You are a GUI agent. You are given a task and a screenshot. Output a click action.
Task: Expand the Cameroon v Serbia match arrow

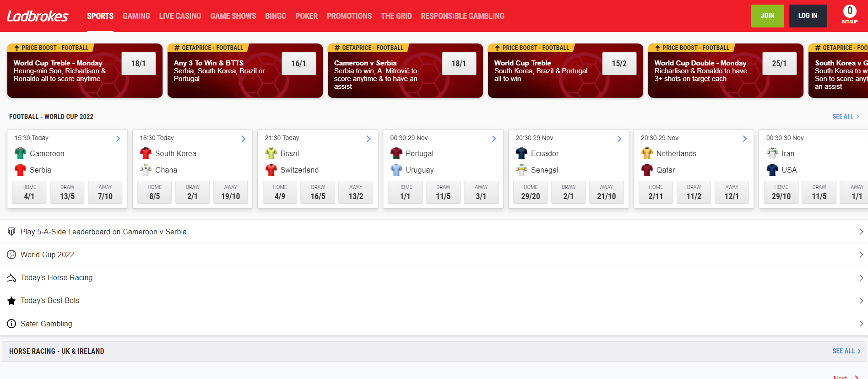point(118,138)
